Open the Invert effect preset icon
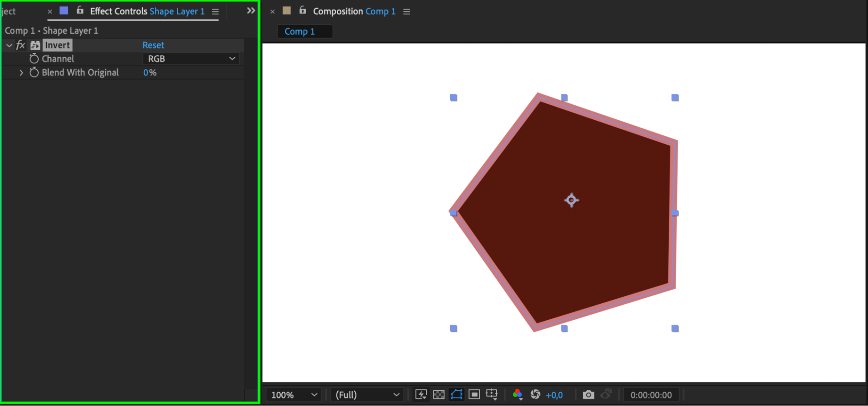The height and width of the screenshot is (406, 868). click(x=35, y=45)
